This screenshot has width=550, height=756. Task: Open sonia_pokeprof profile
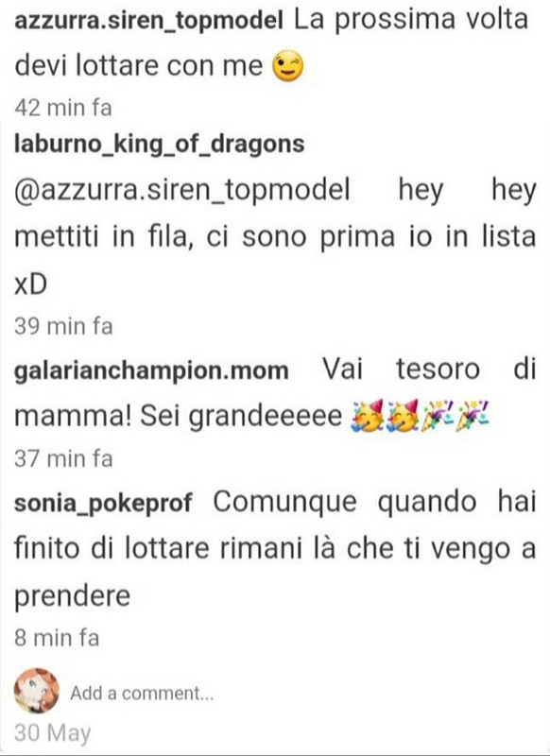(103, 503)
